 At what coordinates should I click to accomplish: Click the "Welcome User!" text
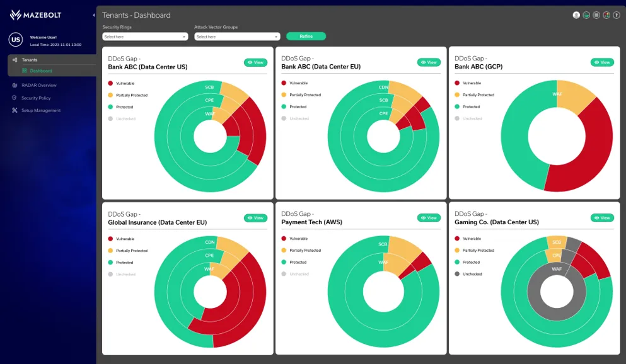pos(43,38)
